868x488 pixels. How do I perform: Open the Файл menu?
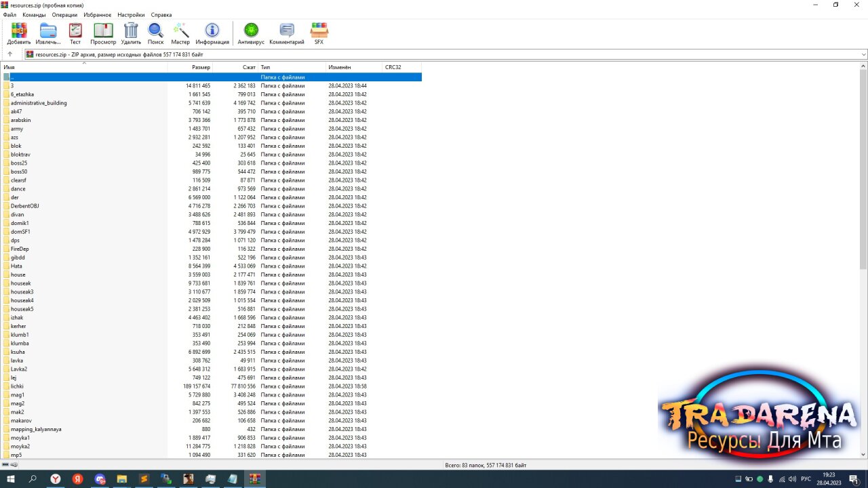point(9,15)
